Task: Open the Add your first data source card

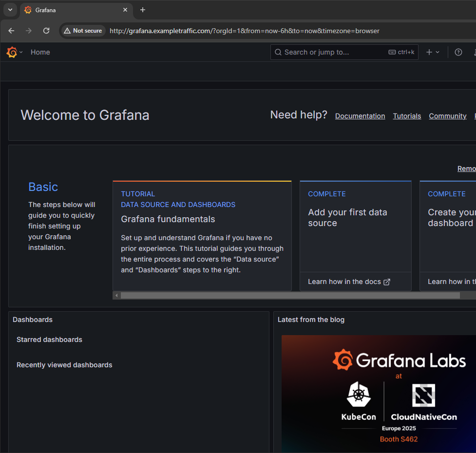Action: pos(356,236)
